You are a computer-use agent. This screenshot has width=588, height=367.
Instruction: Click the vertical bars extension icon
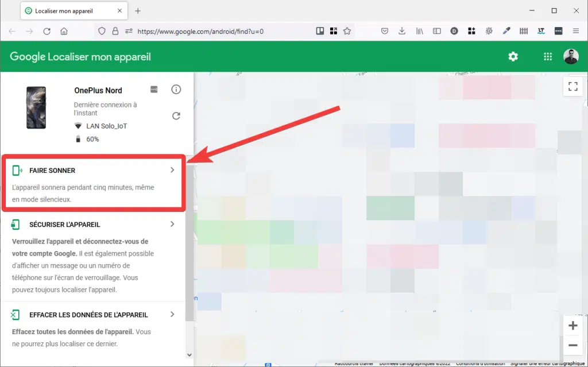point(524,31)
